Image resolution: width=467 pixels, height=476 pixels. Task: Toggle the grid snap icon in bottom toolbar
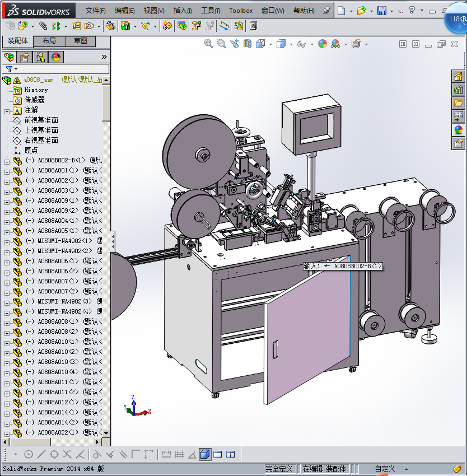(179, 454)
